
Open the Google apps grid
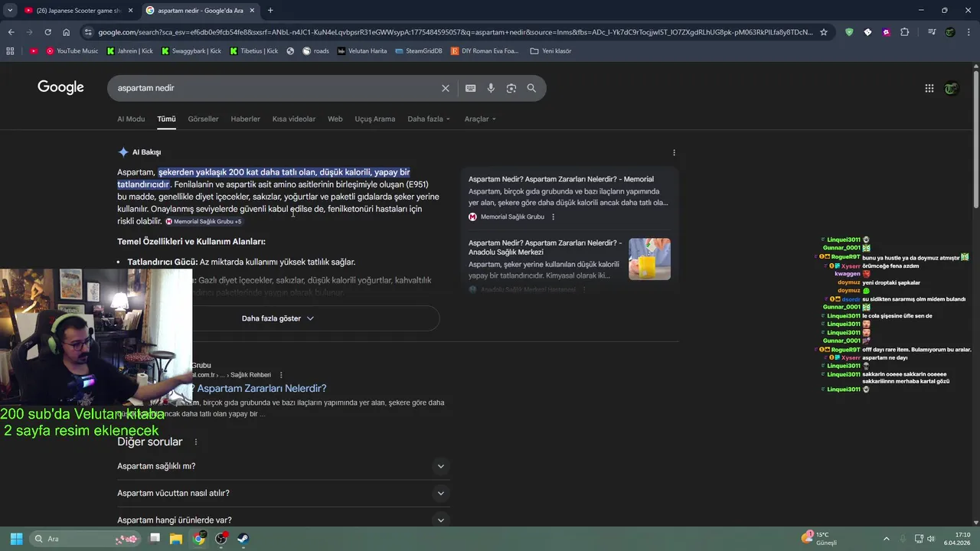[x=929, y=88]
